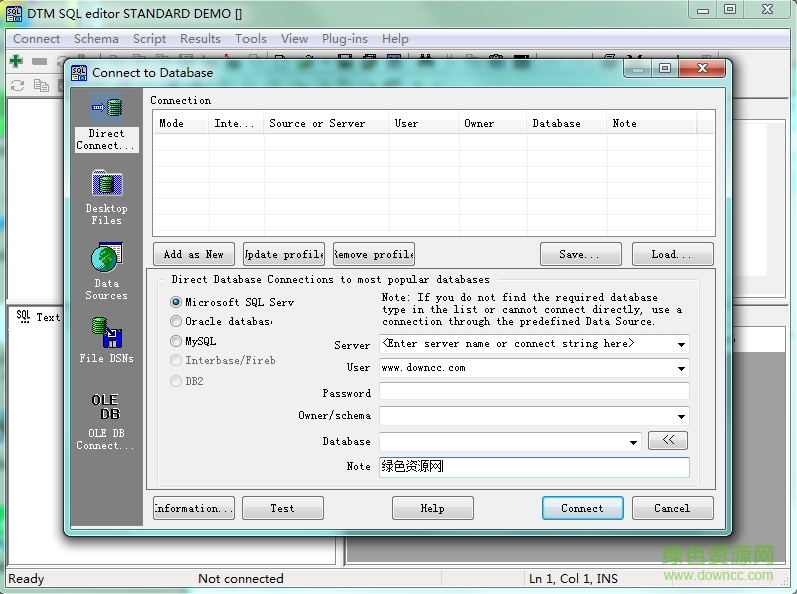This screenshot has width=797, height=594.
Task: Click the Ln 1, Col 1, INS indicator
Action: tap(573, 578)
